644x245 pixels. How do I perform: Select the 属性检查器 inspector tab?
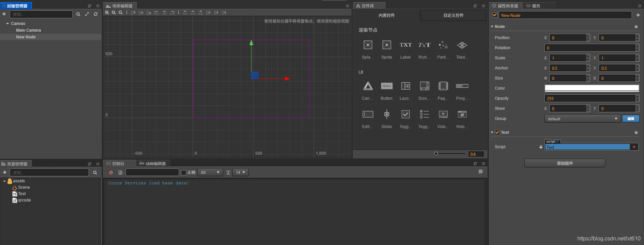click(505, 6)
